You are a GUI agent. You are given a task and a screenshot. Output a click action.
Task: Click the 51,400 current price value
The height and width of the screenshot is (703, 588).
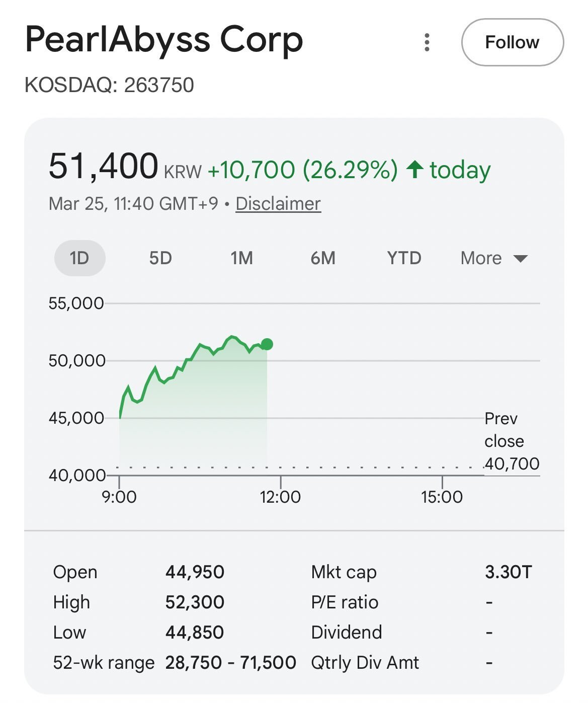pyautogui.click(x=104, y=167)
